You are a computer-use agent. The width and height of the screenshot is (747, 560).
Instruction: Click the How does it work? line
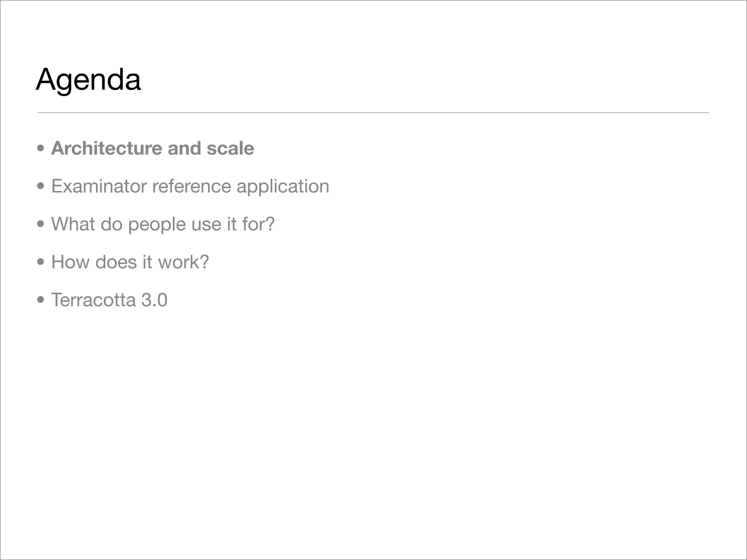coord(130,262)
